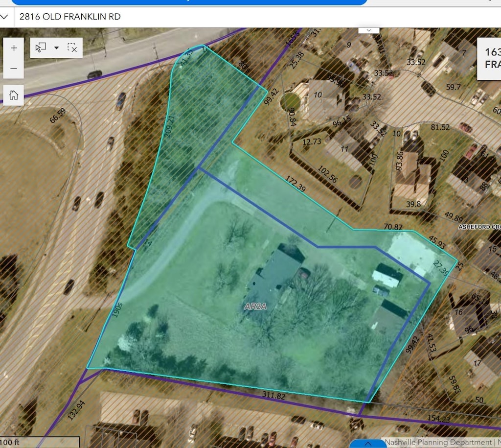Click the 100 ft scale bar
Viewport: 501px width, 448px height.
[40, 442]
